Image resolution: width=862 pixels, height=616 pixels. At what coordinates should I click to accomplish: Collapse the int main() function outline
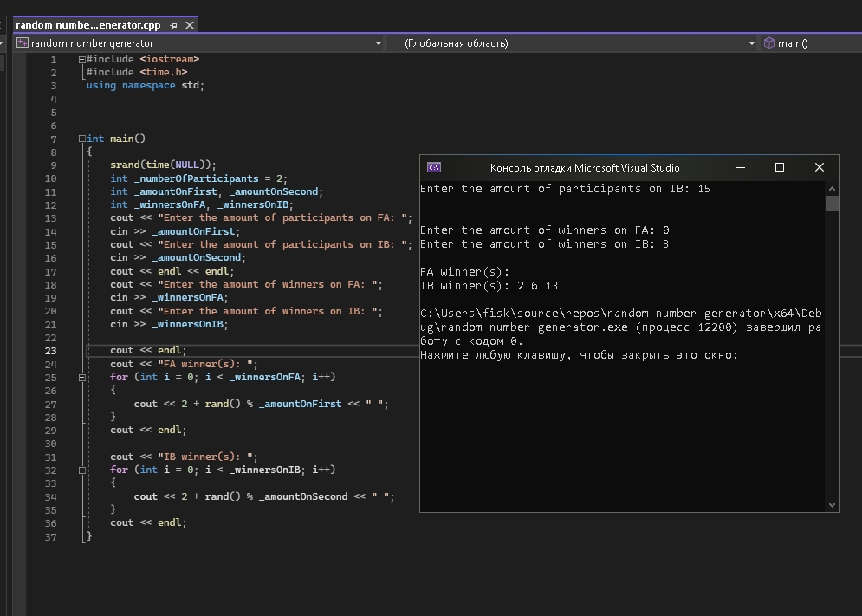(x=81, y=139)
